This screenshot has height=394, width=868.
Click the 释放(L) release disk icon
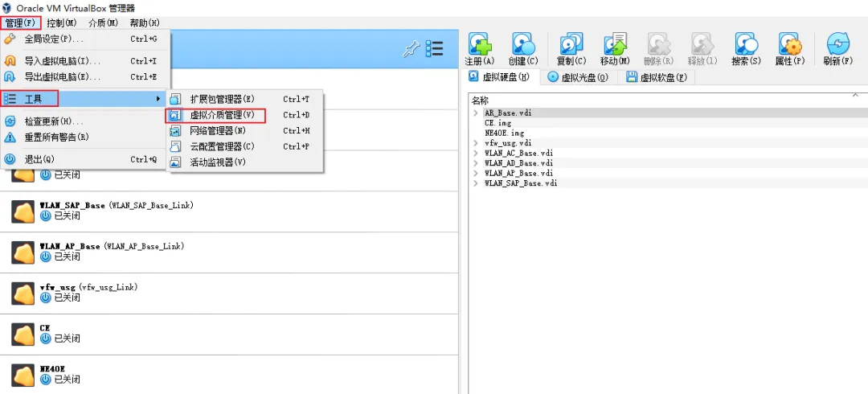[x=702, y=43]
